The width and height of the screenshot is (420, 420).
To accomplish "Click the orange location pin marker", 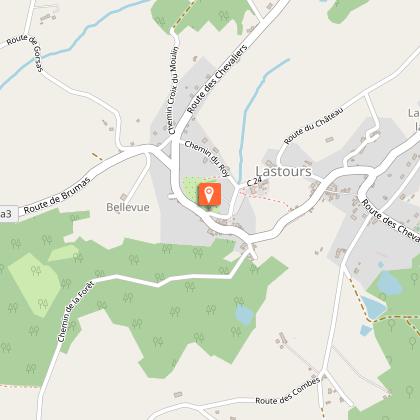I will coord(210,194).
